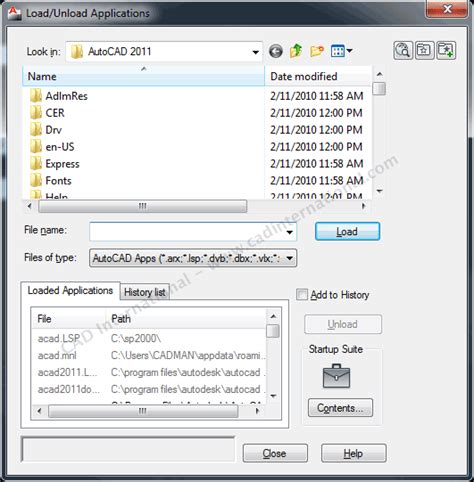Click the Close button
Viewport: 474px width, 482px height.
pos(275,453)
